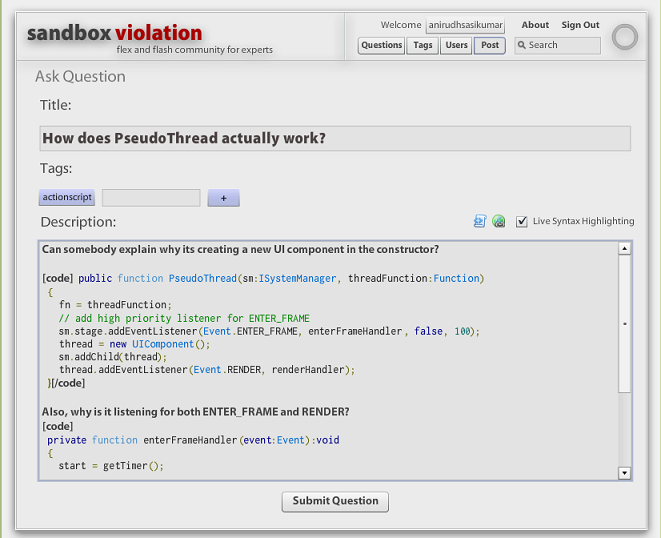The height and width of the screenshot is (538, 661).
Task: Open the Tags tab
Action: point(423,45)
